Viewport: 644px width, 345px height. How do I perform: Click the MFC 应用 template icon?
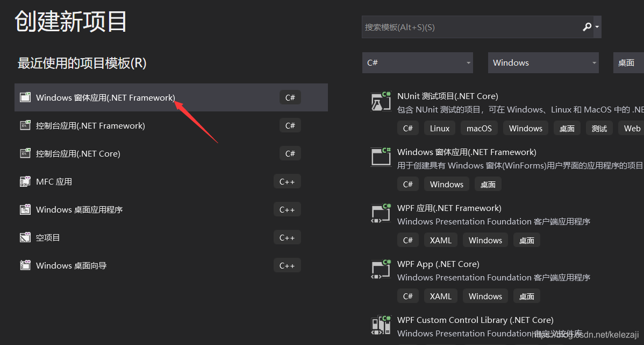[x=25, y=181]
